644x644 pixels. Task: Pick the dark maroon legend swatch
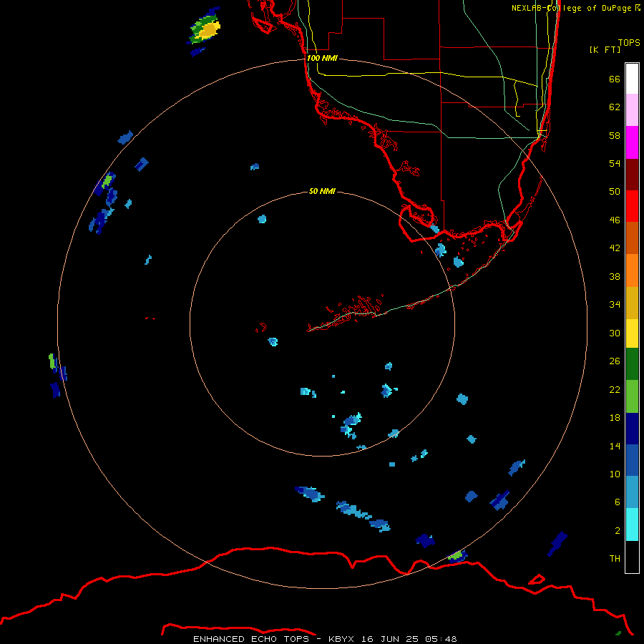(632, 175)
